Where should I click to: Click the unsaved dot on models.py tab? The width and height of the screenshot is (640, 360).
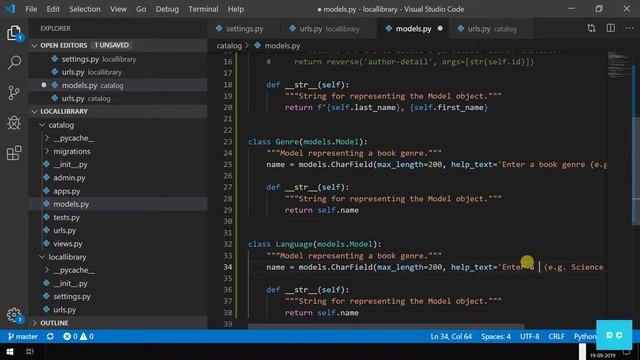440,28
